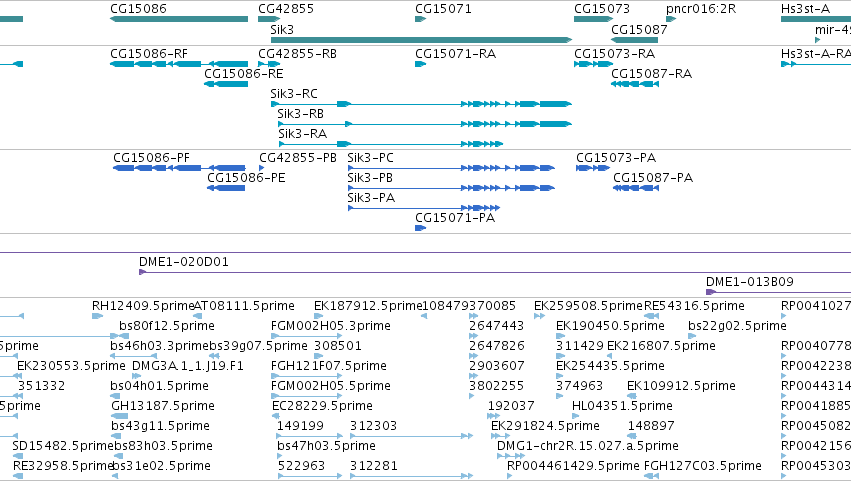Select transcript CG15086-RE
This screenshot has height=481, width=851.
[x=243, y=74]
